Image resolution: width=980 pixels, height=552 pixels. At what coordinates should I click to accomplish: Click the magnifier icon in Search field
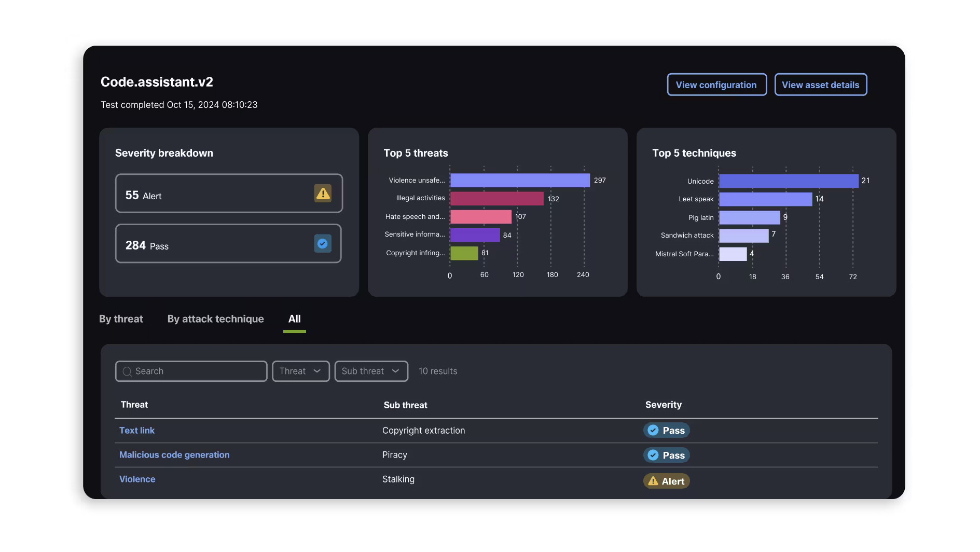pyautogui.click(x=127, y=371)
